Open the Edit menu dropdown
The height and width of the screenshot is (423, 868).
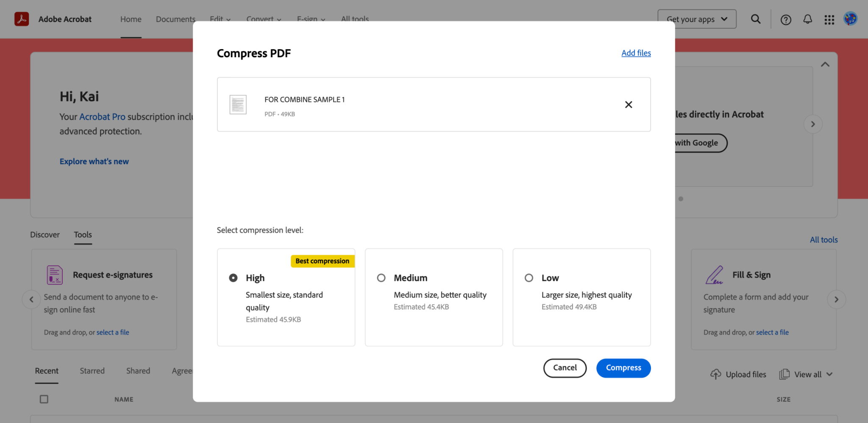pos(220,19)
